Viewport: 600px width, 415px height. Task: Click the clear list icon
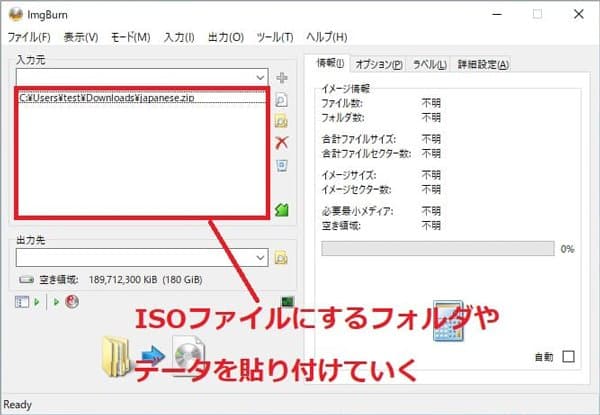coord(282,164)
